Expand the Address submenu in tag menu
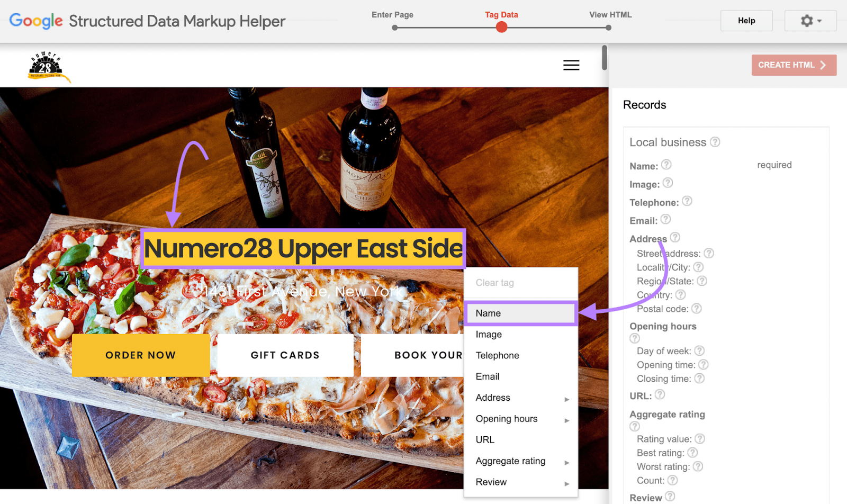The height and width of the screenshot is (504, 847). 521,398
